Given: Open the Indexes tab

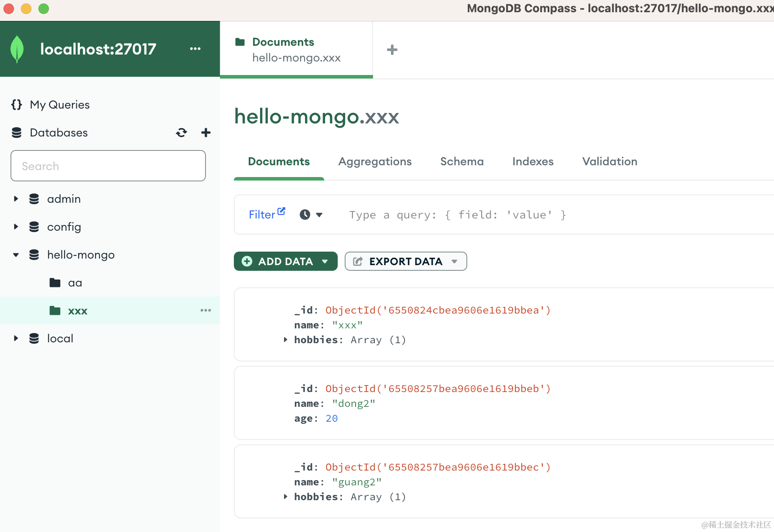Looking at the screenshot, I should (x=533, y=162).
